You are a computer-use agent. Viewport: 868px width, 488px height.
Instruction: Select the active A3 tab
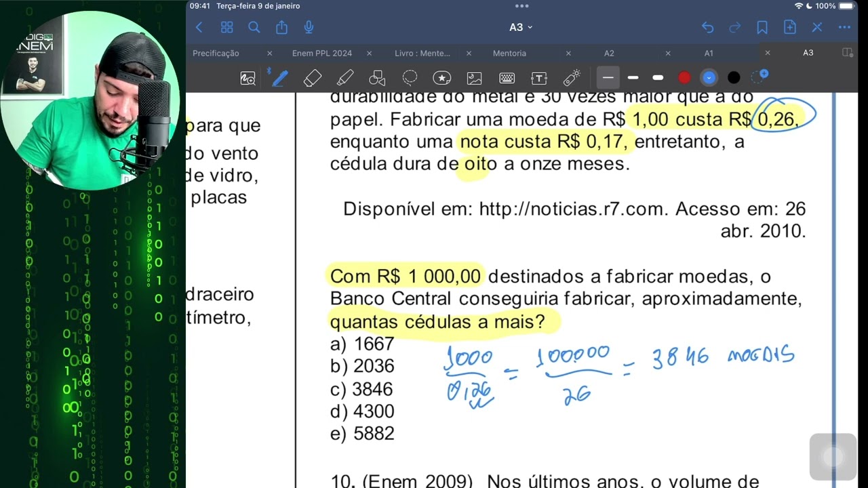pos(808,53)
